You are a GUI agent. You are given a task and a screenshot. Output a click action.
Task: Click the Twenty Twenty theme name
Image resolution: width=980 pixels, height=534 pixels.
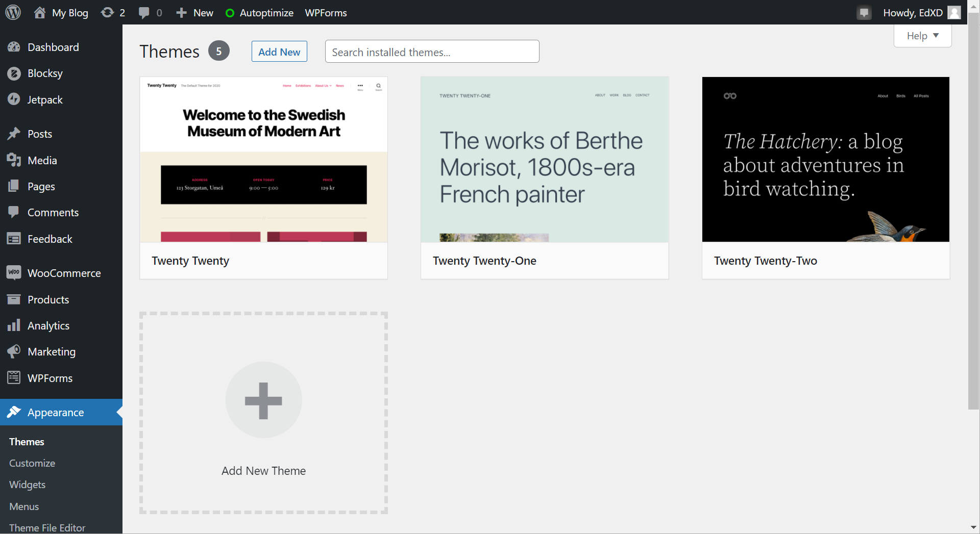point(190,261)
